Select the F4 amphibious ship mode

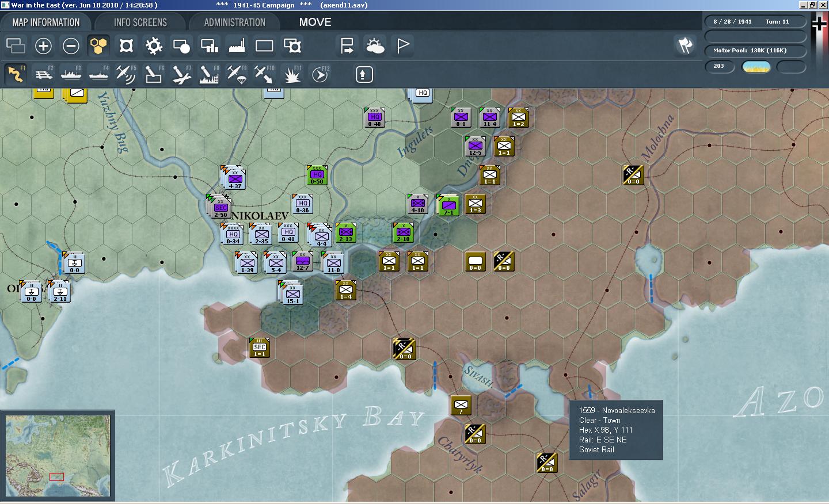point(98,74)
